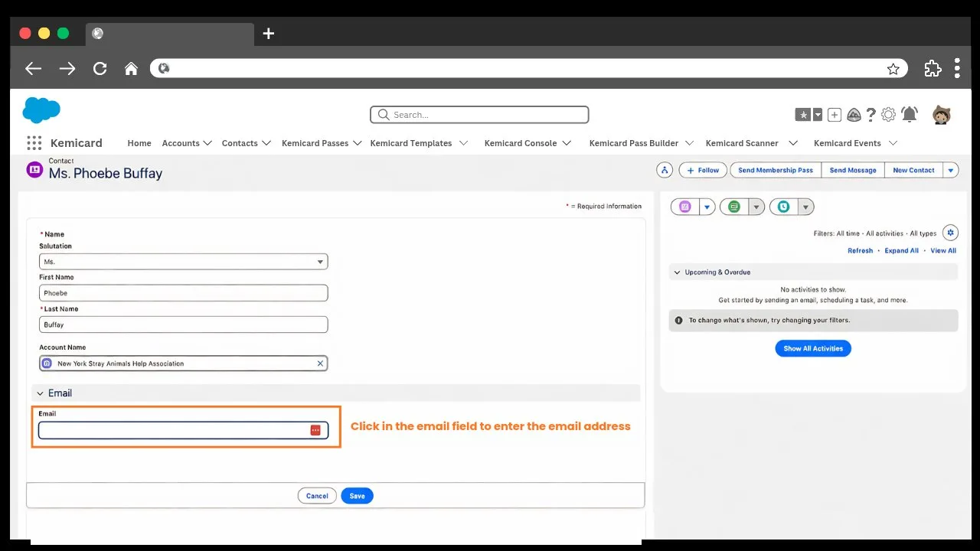980x551 pixels.
Task: Open the user avatar profile menu
Action: coord(942,115)
